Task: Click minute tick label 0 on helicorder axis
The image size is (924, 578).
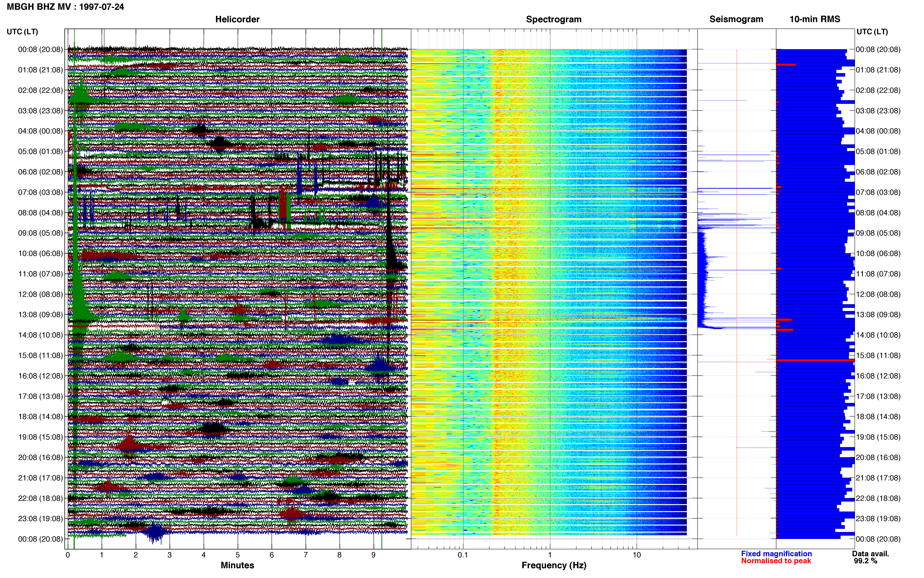Action: coord(68,555)
